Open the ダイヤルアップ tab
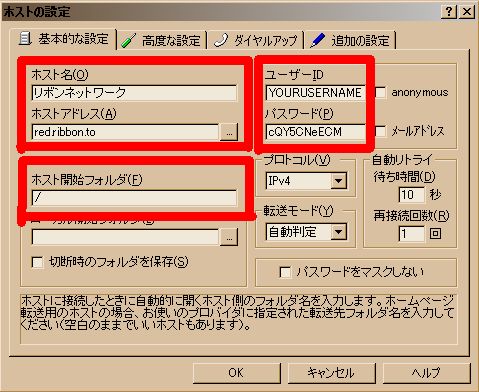The image size is (479, 392). pos(255,41)
